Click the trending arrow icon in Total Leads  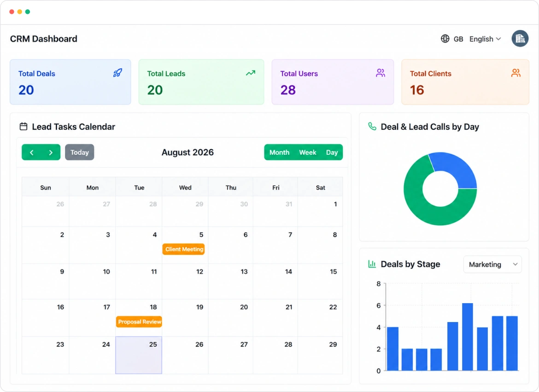[x=251, y=73]
